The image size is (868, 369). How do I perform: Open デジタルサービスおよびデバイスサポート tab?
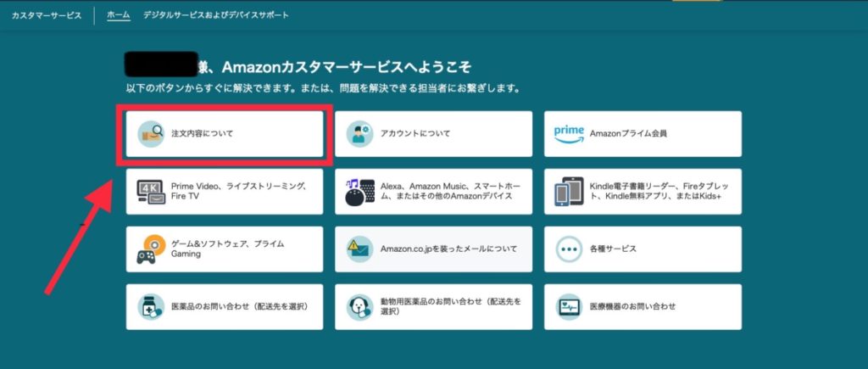(216, 15)
